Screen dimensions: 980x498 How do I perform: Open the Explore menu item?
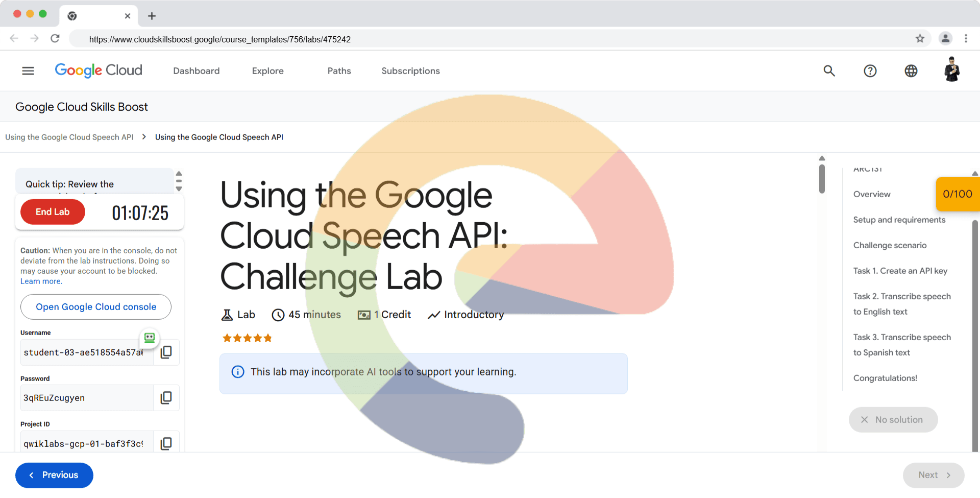click(x=267, y=71)
